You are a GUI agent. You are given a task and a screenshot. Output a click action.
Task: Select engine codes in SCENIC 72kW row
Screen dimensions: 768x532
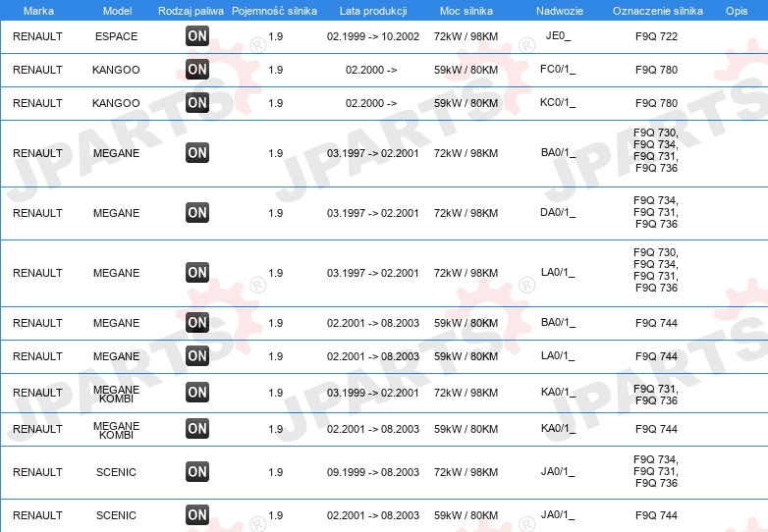click(x=656, y=471)
